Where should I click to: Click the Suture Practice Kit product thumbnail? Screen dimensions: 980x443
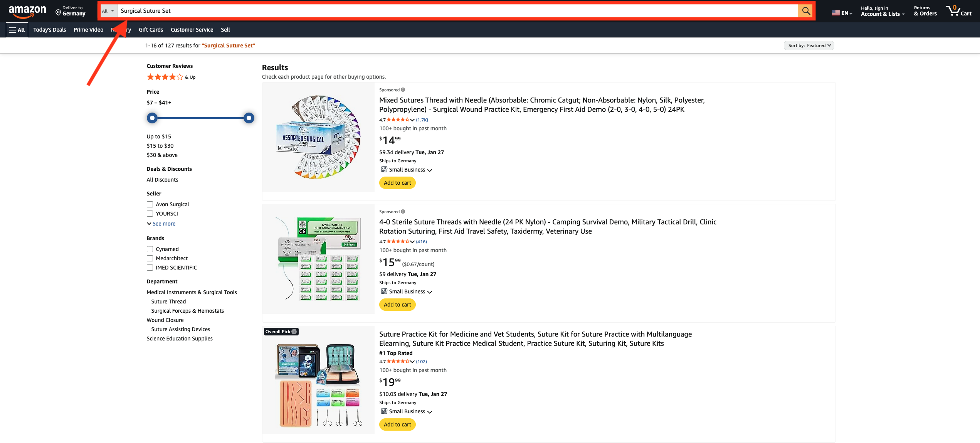[318, 384]
